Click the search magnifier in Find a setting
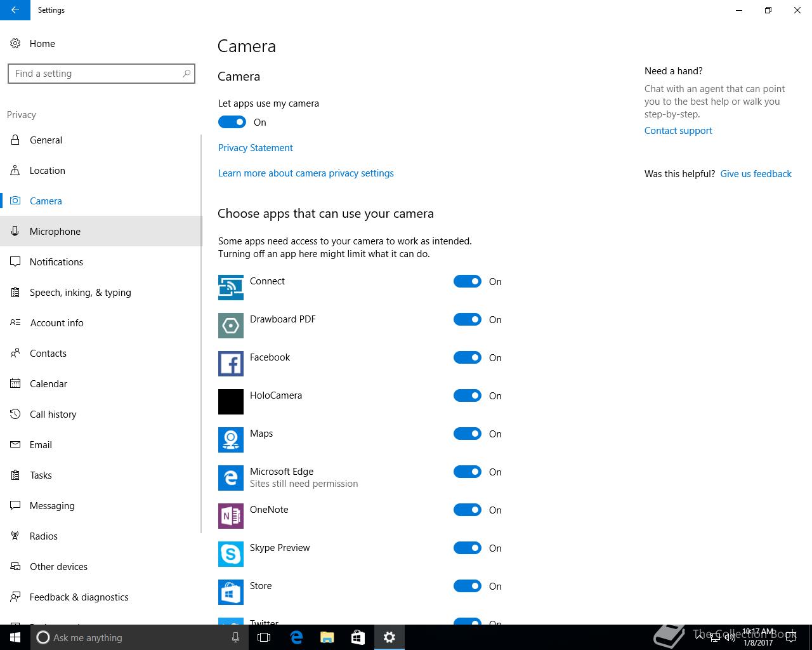The height and width of the screenshot is (650, 812). [x=187, y=74]
